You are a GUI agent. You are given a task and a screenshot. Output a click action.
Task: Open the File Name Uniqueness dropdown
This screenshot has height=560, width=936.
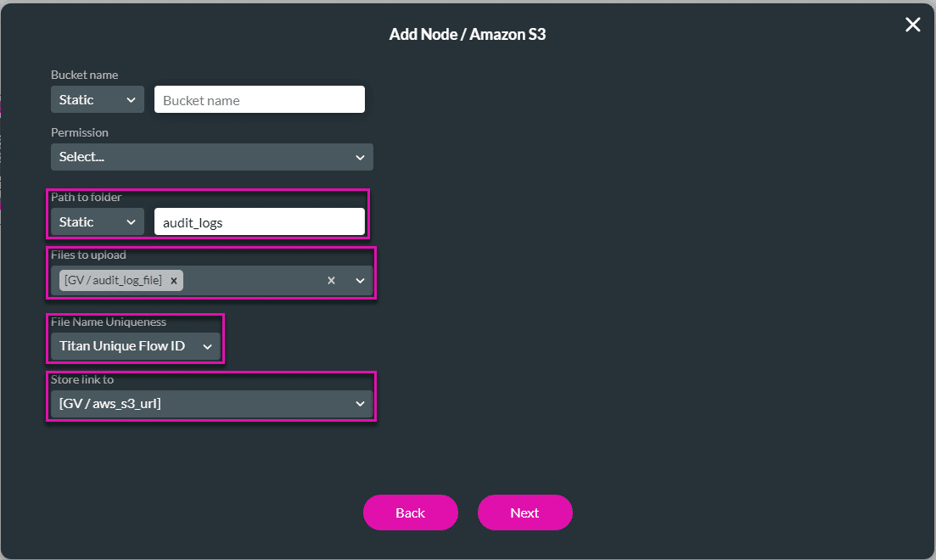click(x=134, y=346)
